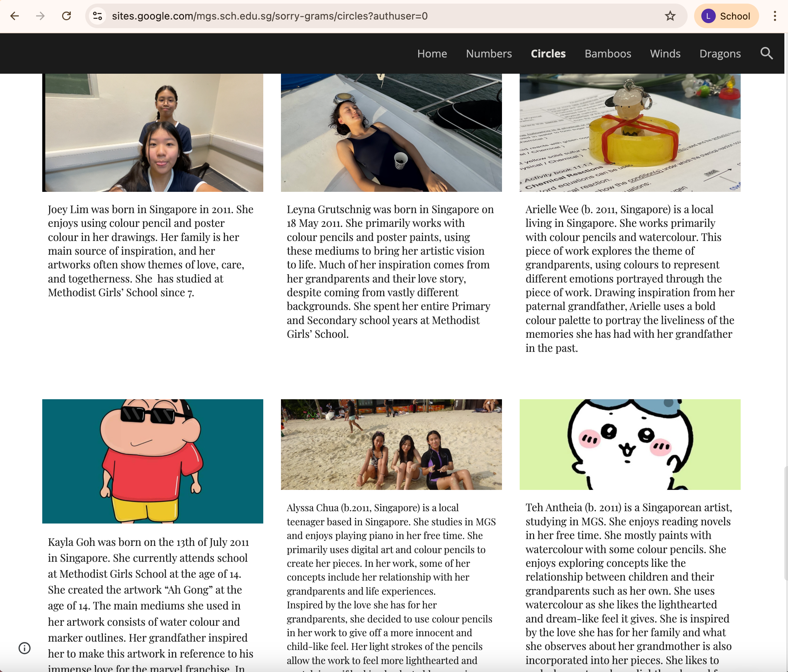This screenshot has width=788, height=672.
Task: Open Joey Lim's selfie photo
Action: pyautogui.click(x=152, y=133)
